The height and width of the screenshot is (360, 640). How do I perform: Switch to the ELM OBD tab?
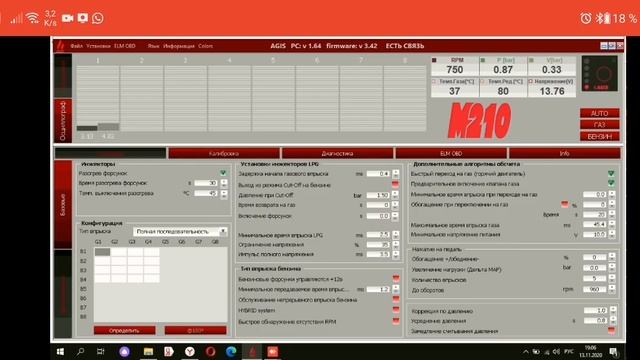pos(451,153)
